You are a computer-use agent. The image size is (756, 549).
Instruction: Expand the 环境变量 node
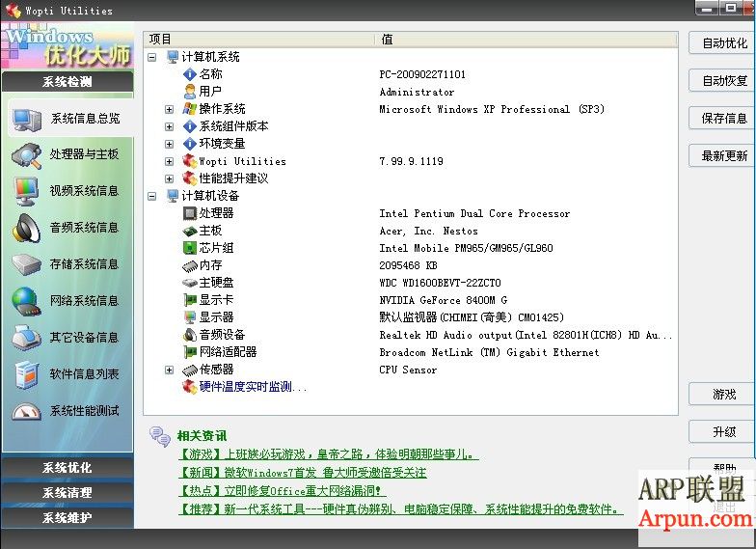[x=170, y=145]
